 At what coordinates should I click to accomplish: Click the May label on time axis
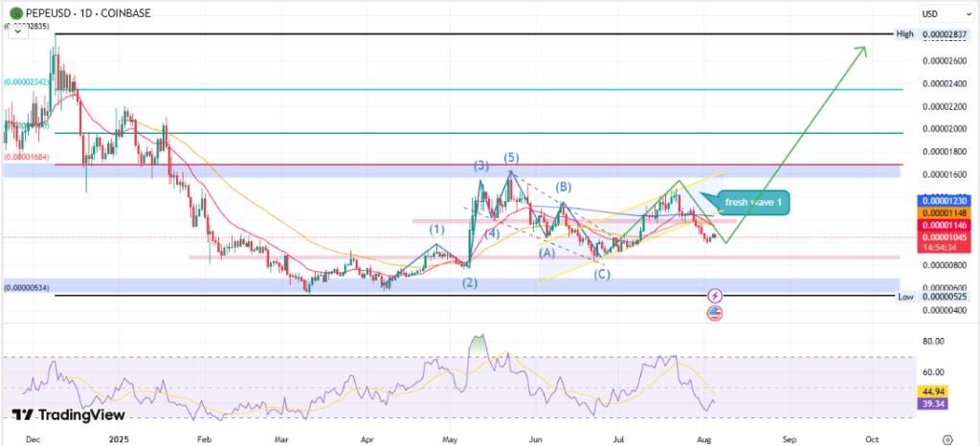(x=451, y=439)
